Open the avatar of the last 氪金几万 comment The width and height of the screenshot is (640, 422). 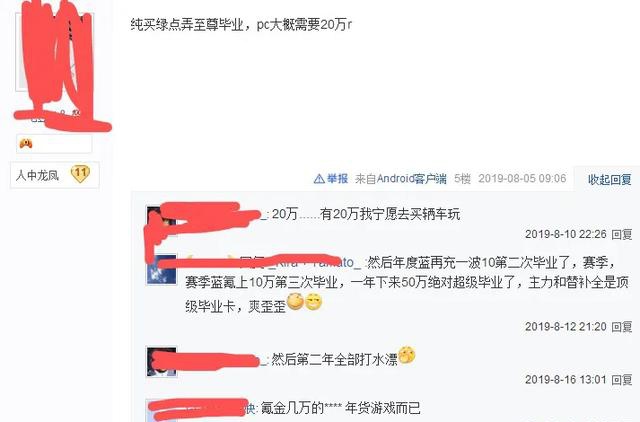162,410
